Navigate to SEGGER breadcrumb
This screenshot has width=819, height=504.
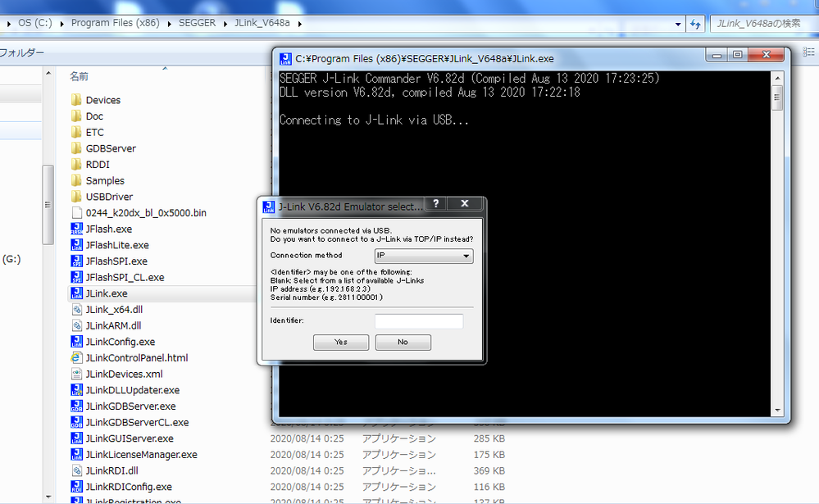coord(197,23)
